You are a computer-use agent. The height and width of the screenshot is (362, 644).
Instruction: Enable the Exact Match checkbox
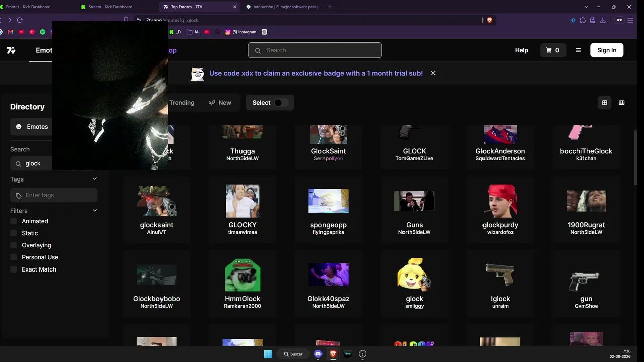(x=14, y=269)
